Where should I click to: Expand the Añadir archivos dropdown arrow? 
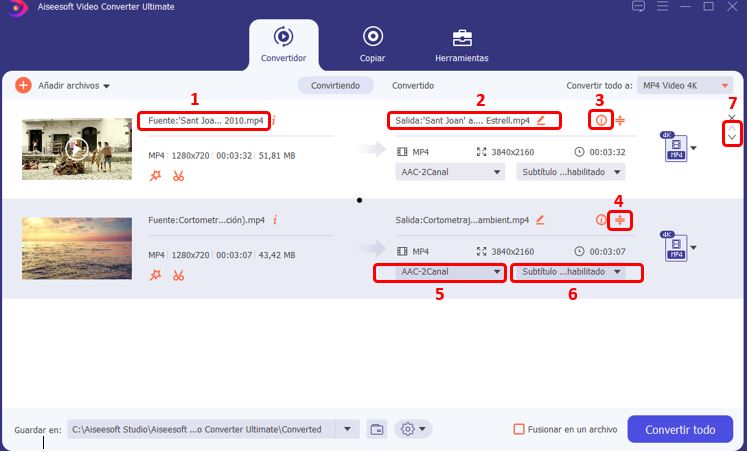(x=107, y=87)
